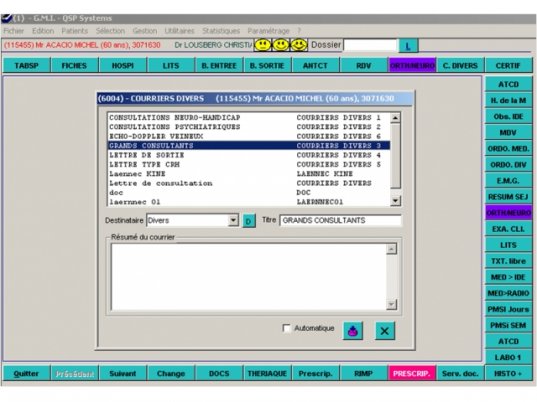Click the B. SORTIE button
Image resolution: width=537 pixels, height=402 pixels.
267,65
